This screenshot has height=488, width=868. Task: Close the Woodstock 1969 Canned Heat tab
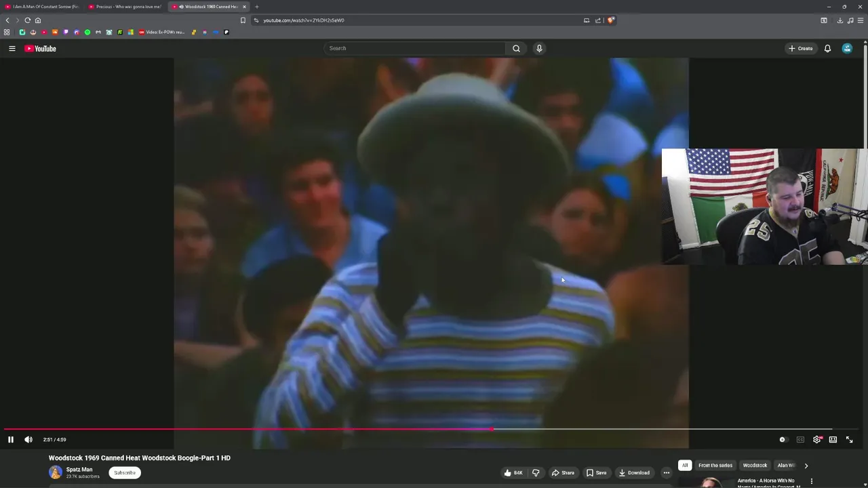(x=244, y=7)
